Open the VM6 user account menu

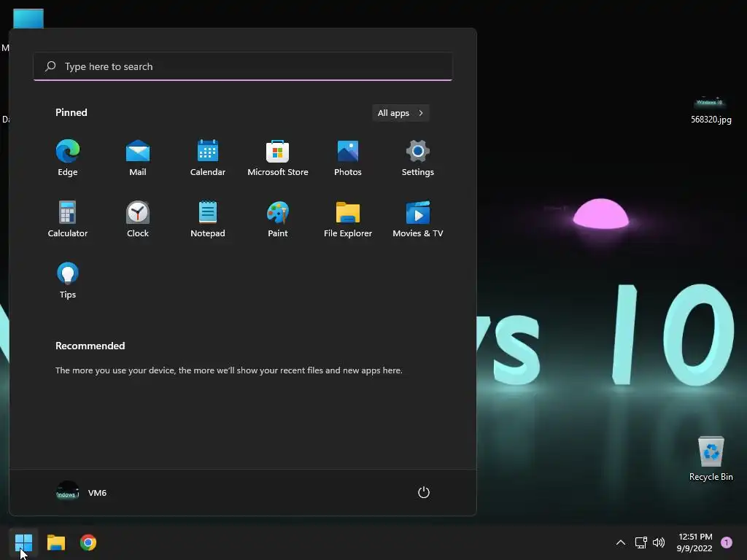pos(82,492)
